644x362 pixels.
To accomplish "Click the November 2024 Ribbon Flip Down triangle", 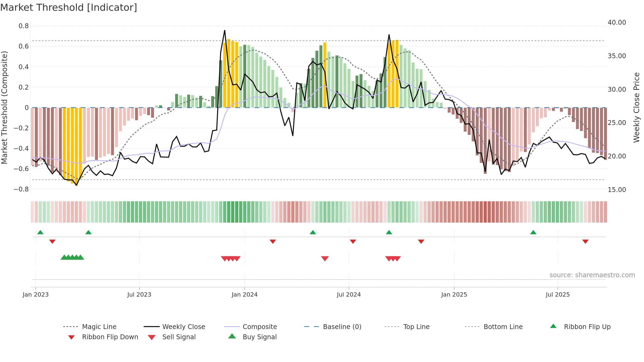I will pos(421,242).
